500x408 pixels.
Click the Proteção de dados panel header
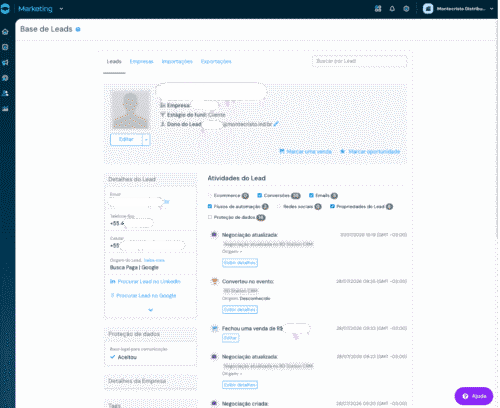tap(150, 334)
